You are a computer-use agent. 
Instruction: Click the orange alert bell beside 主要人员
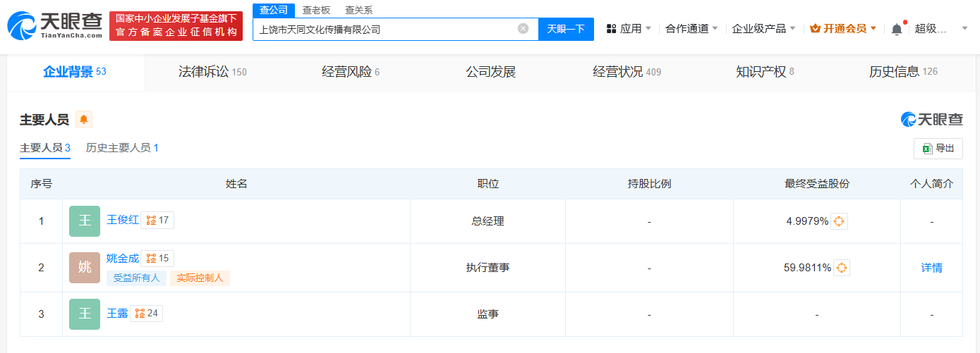[84, 120]
